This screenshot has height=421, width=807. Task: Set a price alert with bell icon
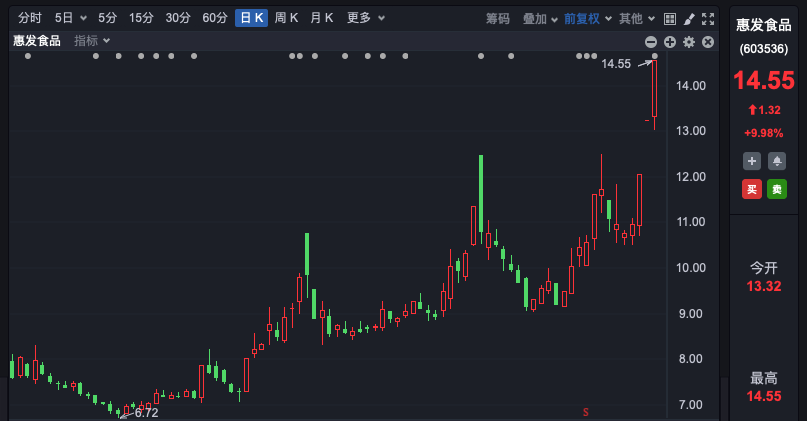776,161
